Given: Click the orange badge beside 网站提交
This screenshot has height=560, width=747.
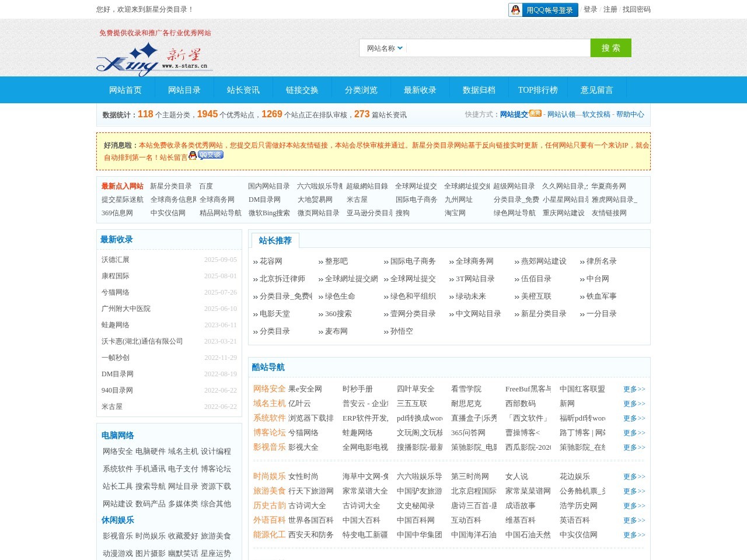Looking at the screenshot, I should click(535, 113).
